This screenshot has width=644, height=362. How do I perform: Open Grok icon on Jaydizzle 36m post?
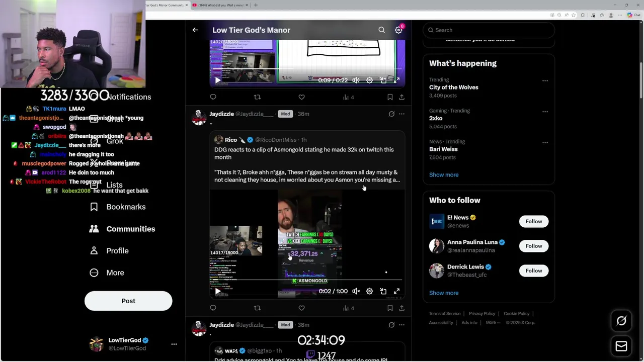pos(391,114)
